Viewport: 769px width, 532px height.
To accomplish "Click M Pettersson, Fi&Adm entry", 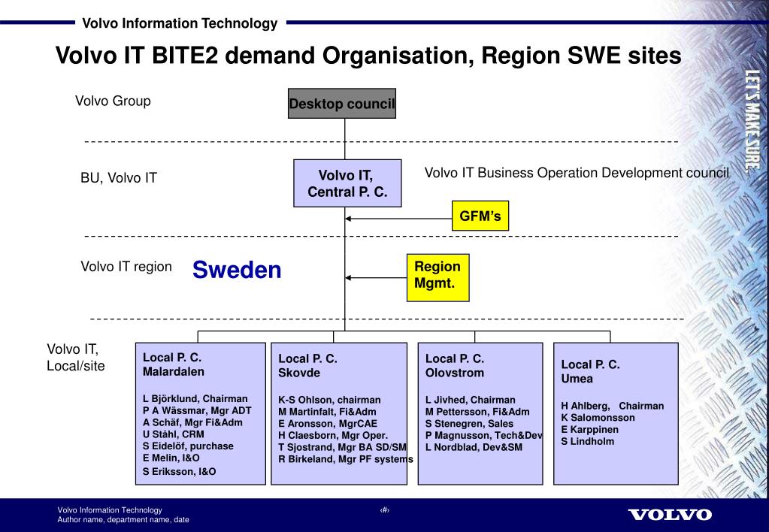I will [477, 412].
